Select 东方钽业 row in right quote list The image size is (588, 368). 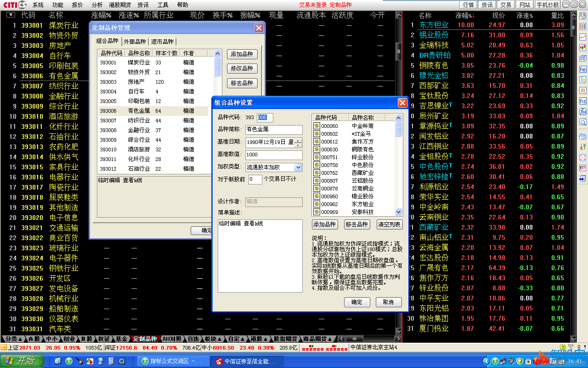coord(489,25)
